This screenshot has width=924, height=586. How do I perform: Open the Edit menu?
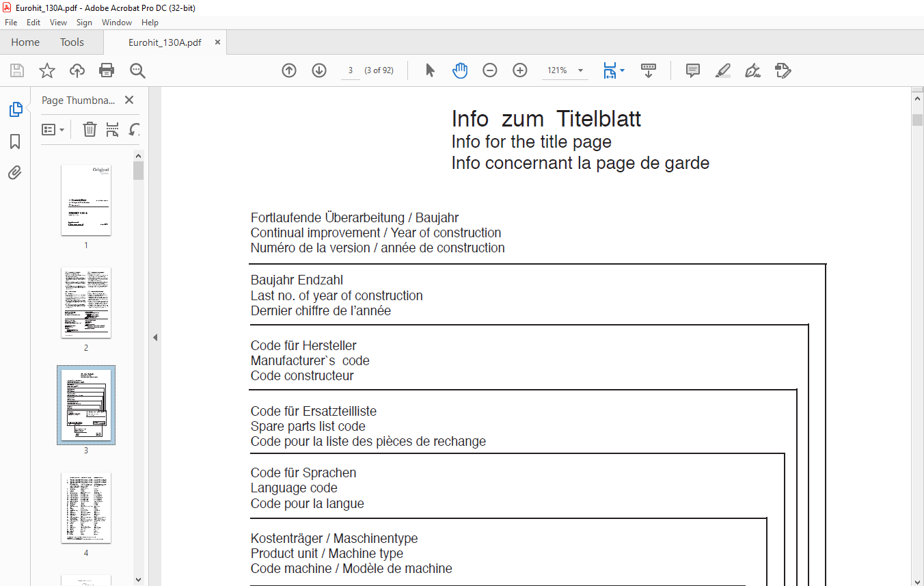pyautogui.click(x=33, y=23)
